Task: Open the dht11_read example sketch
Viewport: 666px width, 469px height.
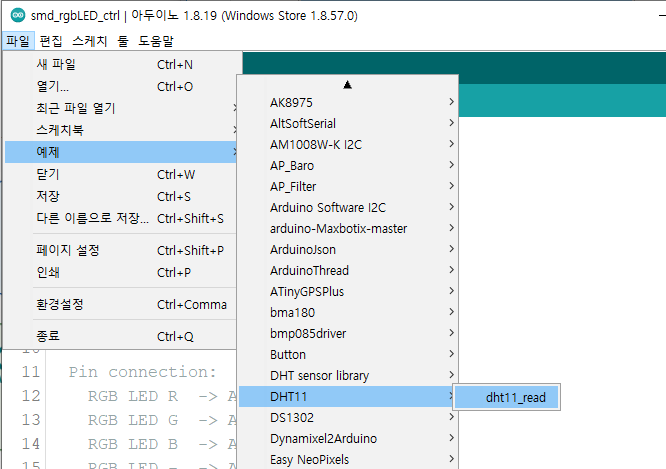Action: [x=507, y=398]
